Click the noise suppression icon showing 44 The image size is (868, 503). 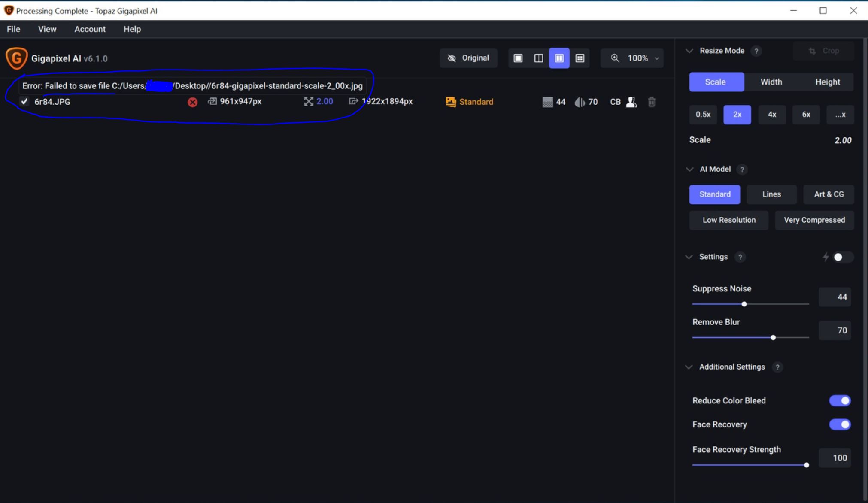point(547,102)
